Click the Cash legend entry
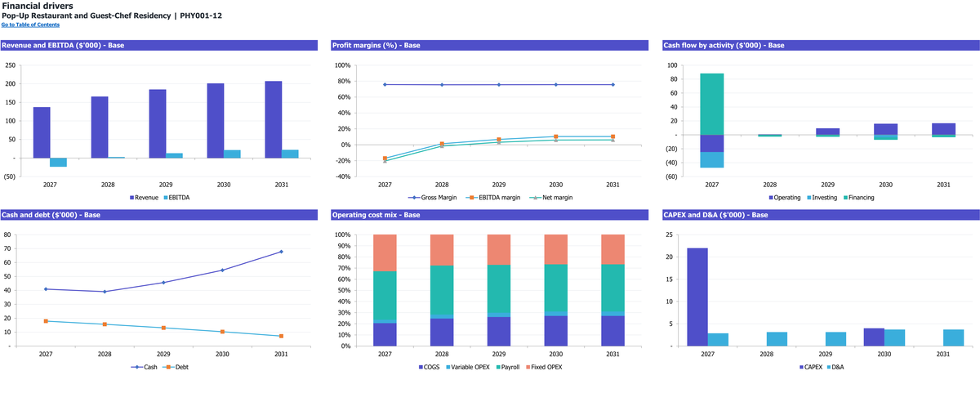 click(144, 367)
